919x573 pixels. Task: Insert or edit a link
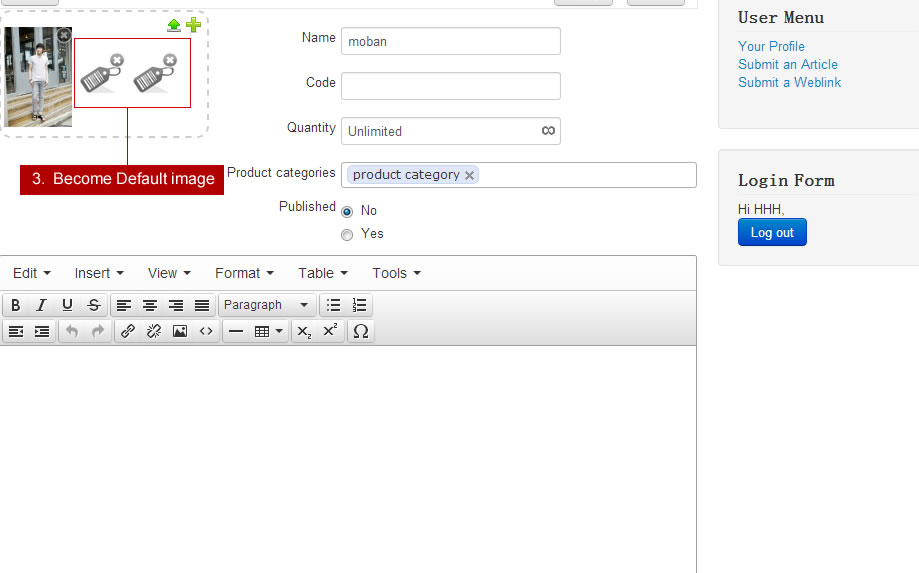pos(128,332)
